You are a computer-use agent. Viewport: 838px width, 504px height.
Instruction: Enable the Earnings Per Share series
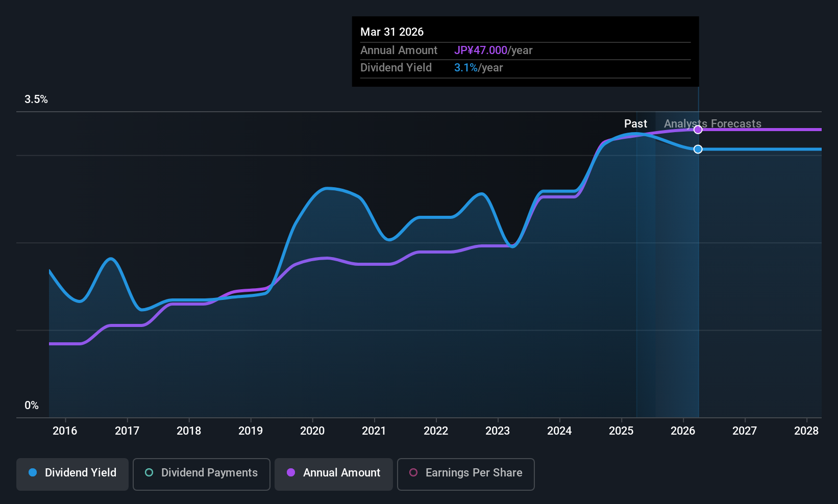[465, 473]
